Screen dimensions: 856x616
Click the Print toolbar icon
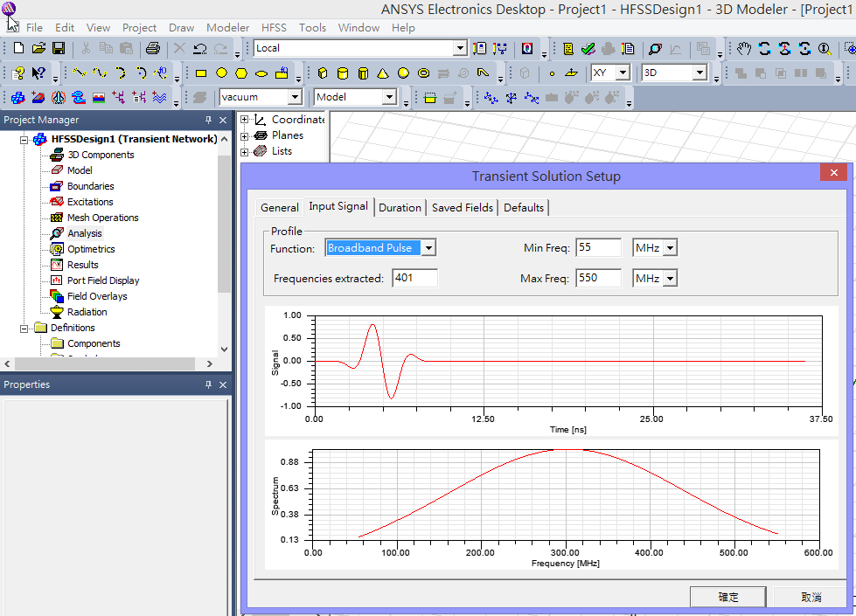point(153,49)
